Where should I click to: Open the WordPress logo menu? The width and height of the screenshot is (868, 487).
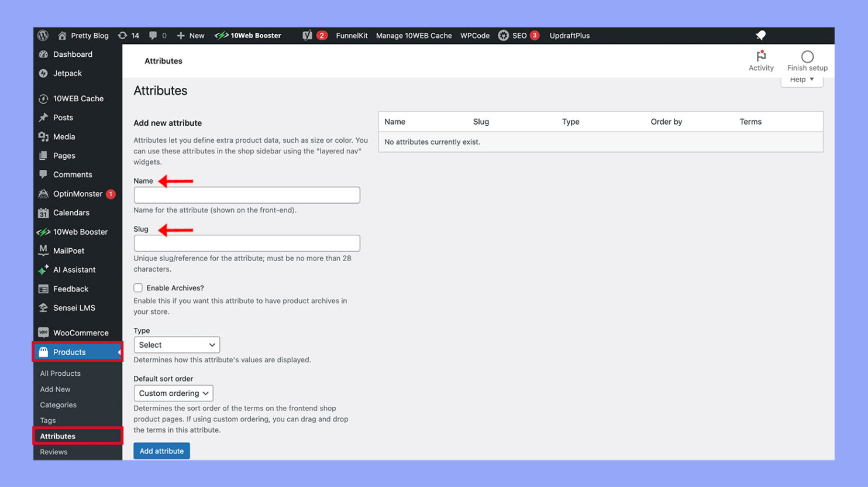point(43,35)
